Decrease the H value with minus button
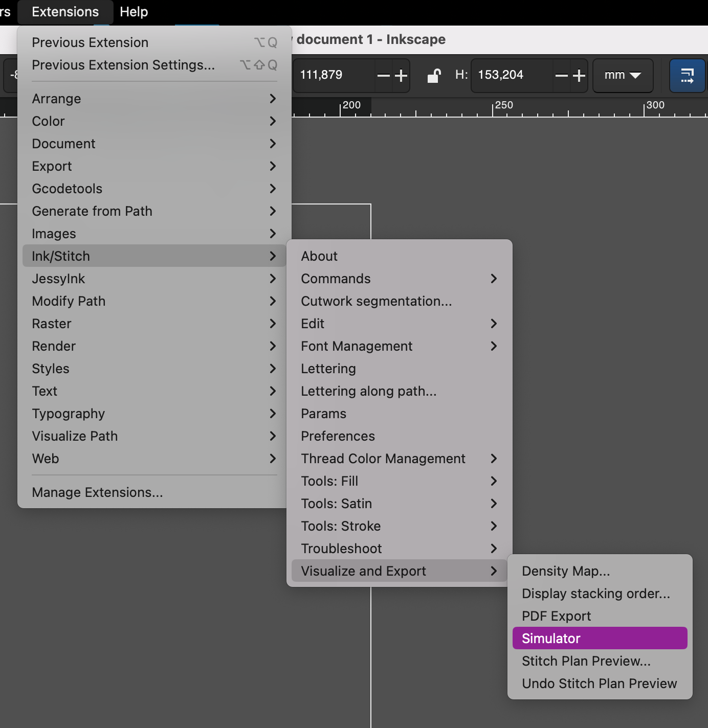Image resolution: width=708 pixels, height=728 pixels. tap(561, 76)
